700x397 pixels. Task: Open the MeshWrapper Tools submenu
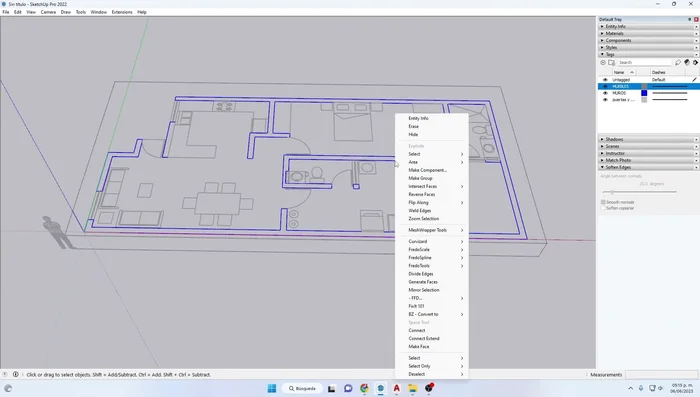coord(432,230)
